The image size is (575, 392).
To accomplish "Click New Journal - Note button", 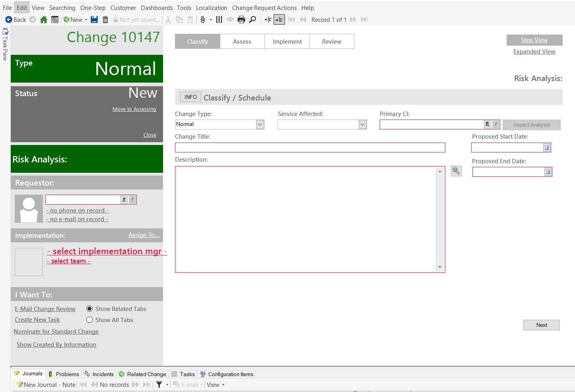I will pyautogui.click(x=46, y=384).
